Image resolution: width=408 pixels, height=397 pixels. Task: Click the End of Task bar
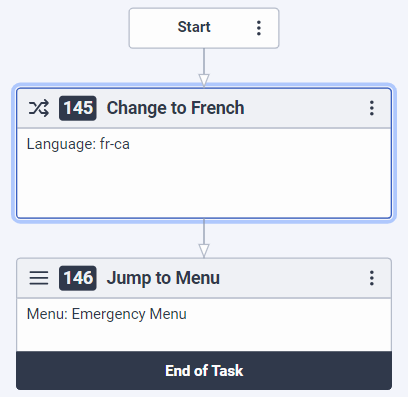204,370
